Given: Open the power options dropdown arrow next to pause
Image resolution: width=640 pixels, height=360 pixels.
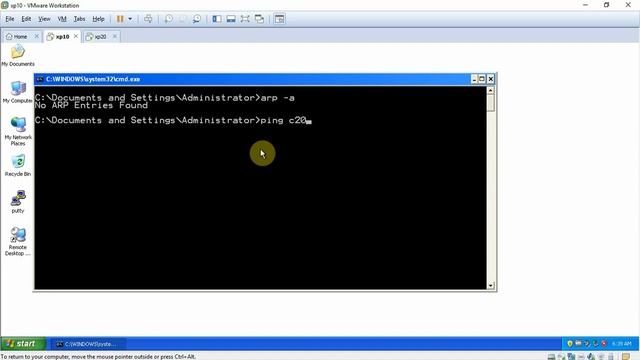Looking at the screenshot, I should pos(130,19).
